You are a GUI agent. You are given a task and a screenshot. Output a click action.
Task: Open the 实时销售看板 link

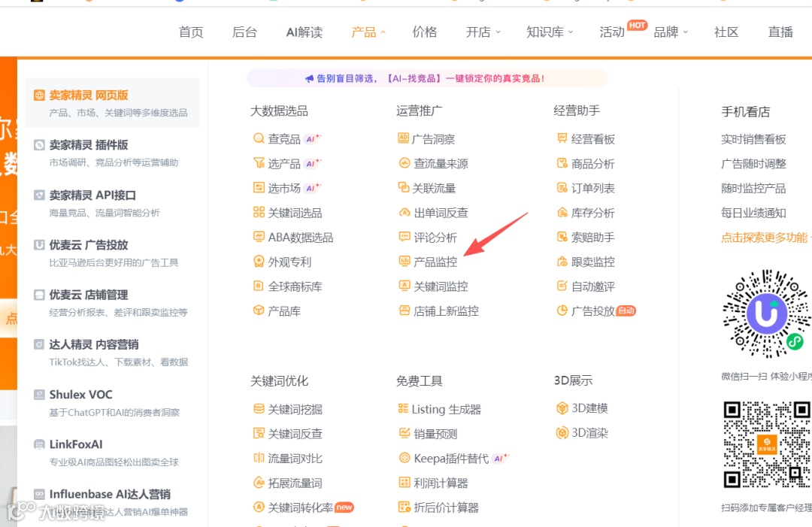click(753, 139)
